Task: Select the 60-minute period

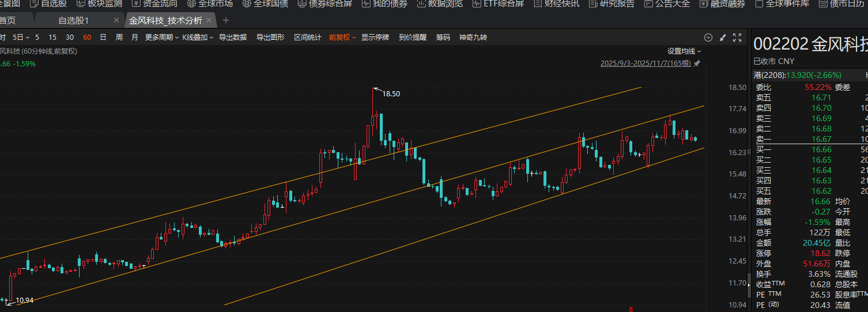Action: coord(87,37)
